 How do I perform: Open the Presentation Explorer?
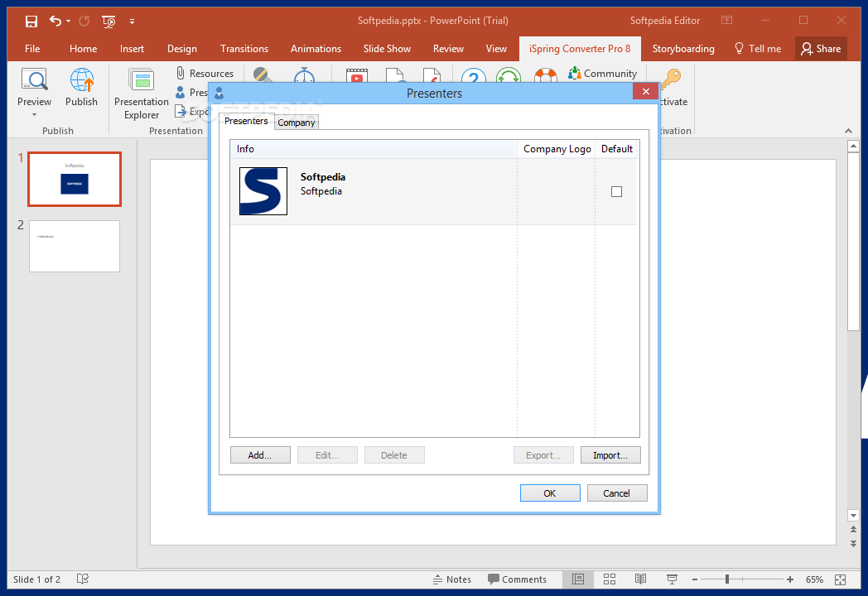click(141, 94)
